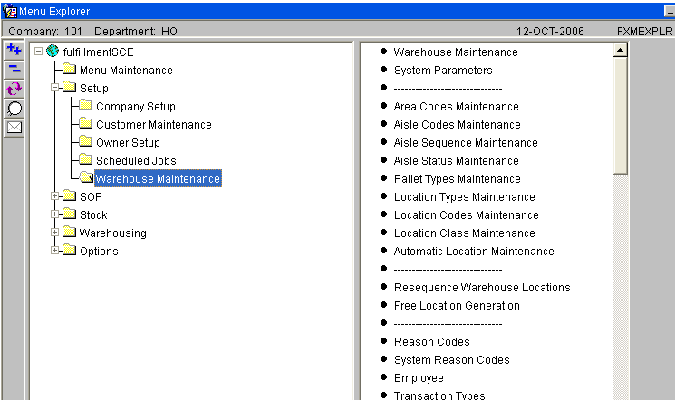Open Resequence Warehouse Locations

point(482,288)
